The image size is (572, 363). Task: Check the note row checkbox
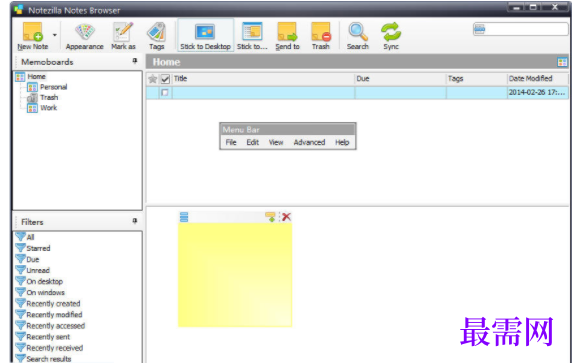[x=165, y=93]
